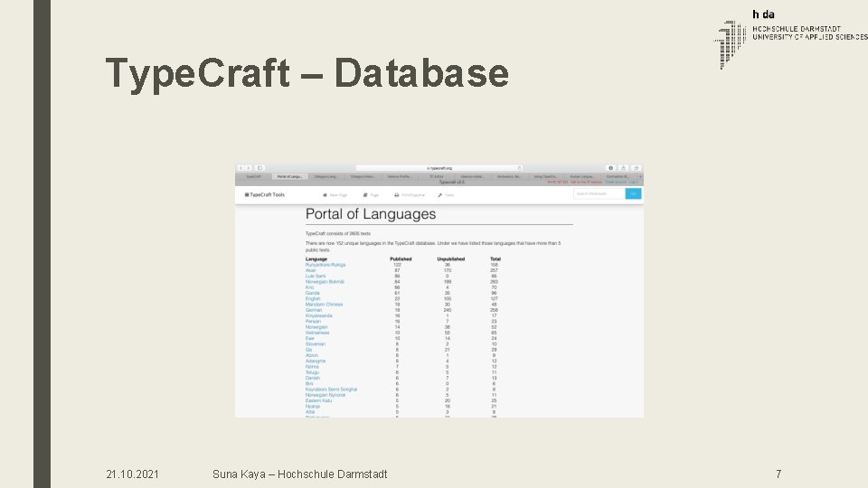The height and width of the screenshot is (488, 868).
Task: Toggle the Safari sidebar button
Action: click(x=260, y=168)
